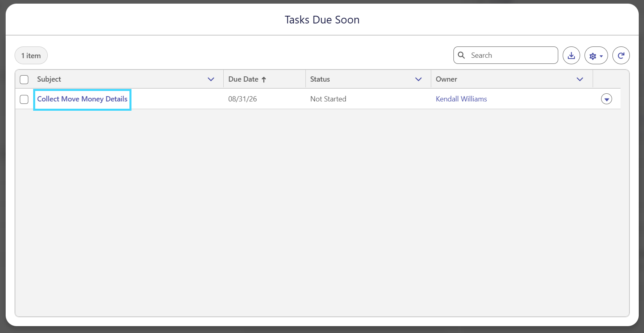Image resolution: width=644 pixels, height=333 pixels.
Task: Click the search magnifier icon
Action: [x=461, y=55]
